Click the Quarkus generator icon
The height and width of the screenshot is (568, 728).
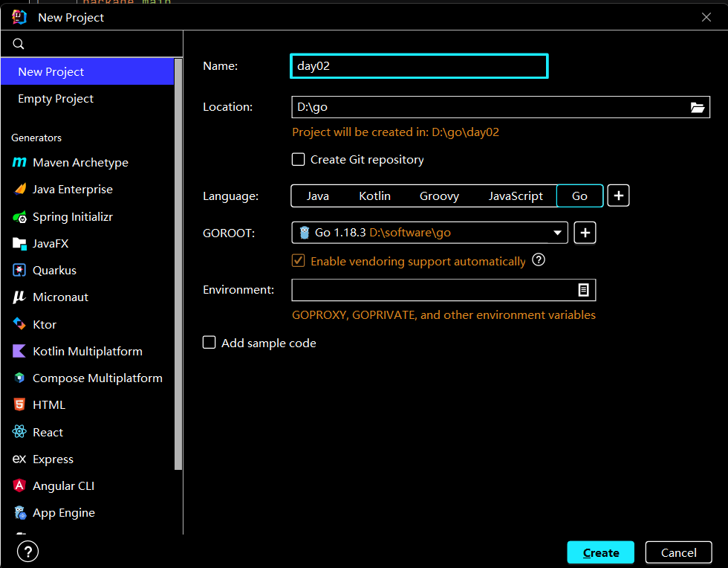coord(19,270)
